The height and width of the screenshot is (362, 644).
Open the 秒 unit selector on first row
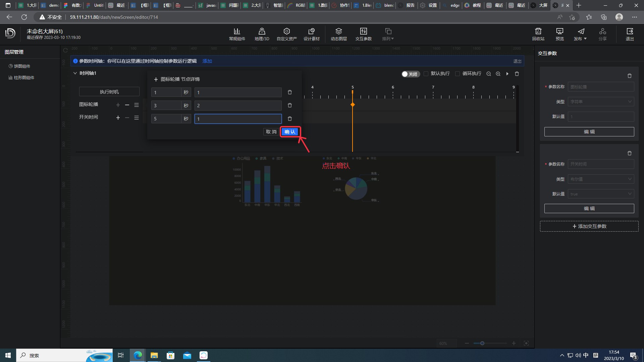186,92
